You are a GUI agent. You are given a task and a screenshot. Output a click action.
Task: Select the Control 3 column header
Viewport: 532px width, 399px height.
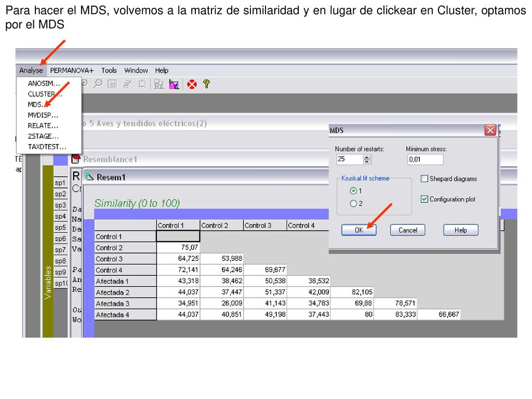pos(265,225)
